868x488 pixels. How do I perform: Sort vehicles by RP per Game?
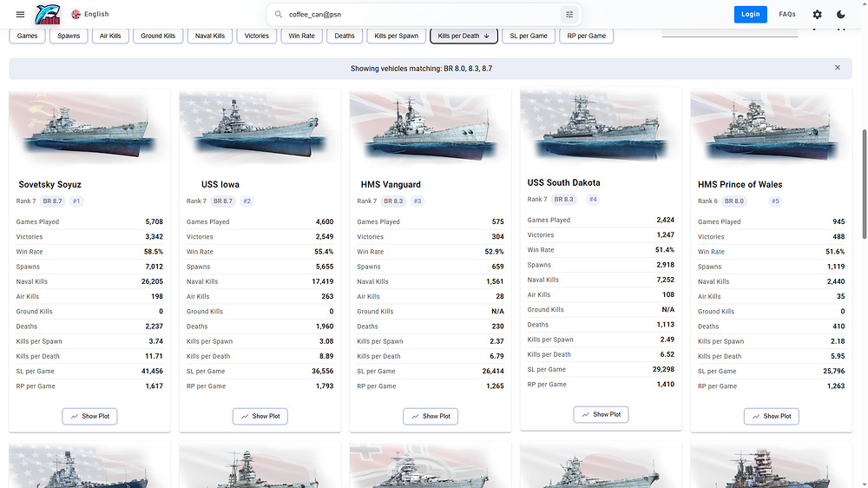click(x=586, y=36)
